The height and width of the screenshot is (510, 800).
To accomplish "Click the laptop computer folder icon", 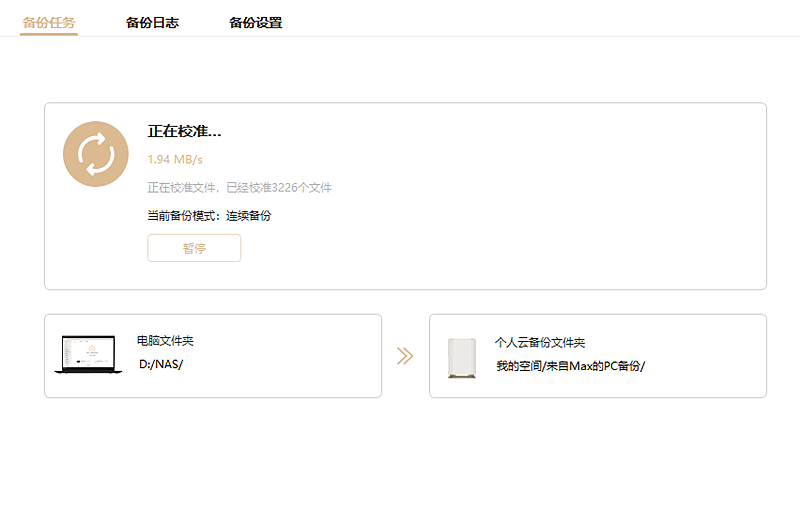I will coord(88,354).
